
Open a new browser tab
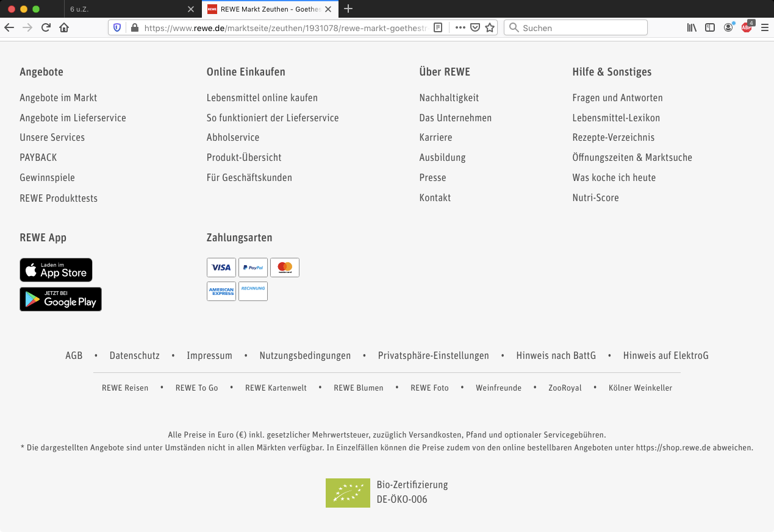[x=348, y=9]
